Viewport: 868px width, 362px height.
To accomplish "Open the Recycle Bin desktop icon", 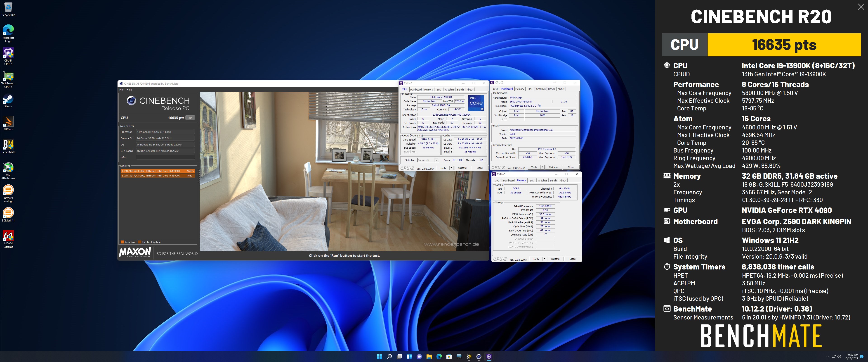I will [8, 10].
